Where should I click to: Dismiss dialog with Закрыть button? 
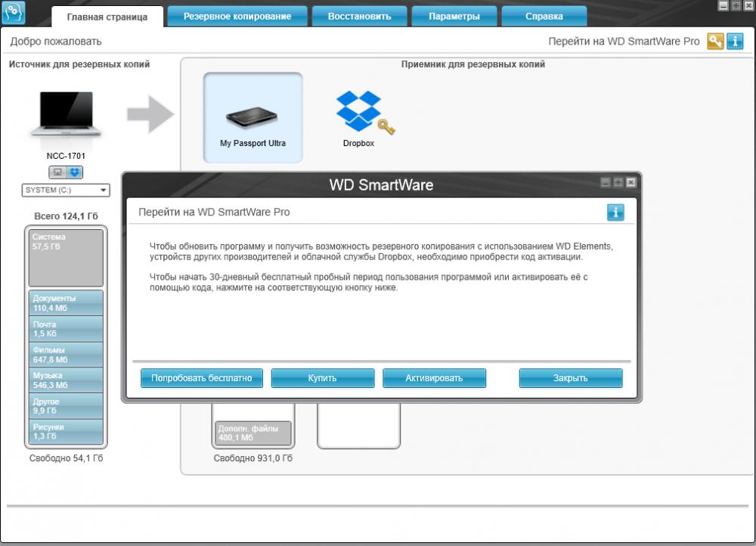click(570, 378)
